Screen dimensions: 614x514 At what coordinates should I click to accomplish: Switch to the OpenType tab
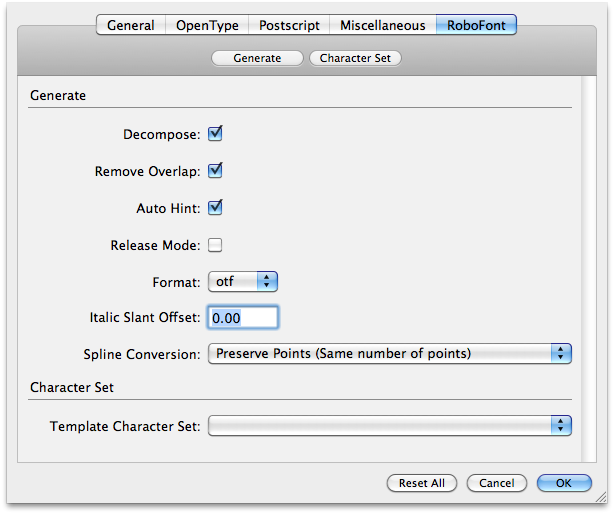207,25
